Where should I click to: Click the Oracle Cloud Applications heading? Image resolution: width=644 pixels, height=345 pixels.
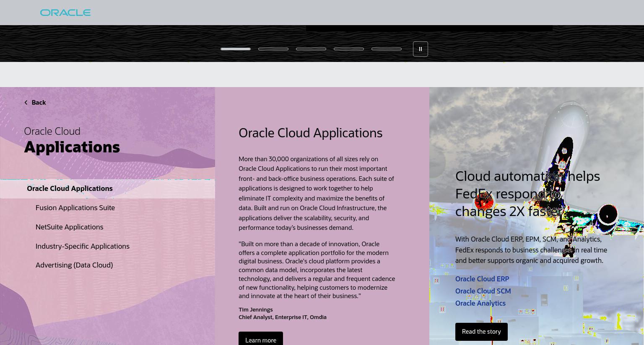point(310,133)
